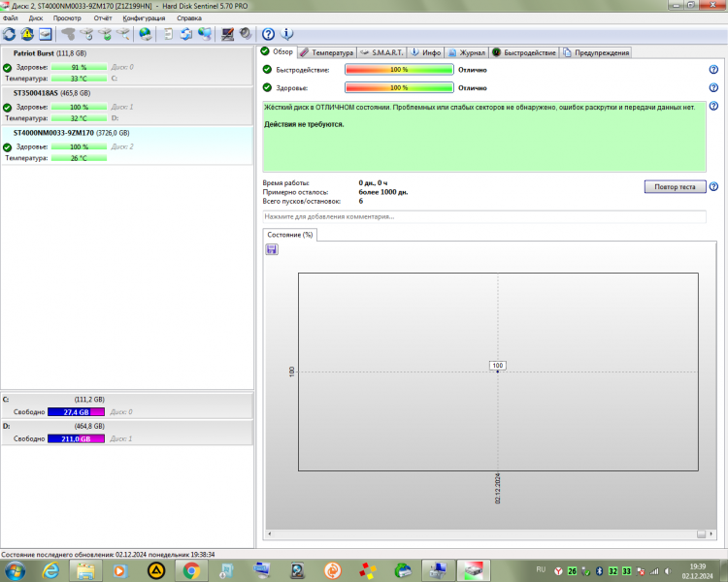Click help icon next to Здоровье bar

[713, 87]
